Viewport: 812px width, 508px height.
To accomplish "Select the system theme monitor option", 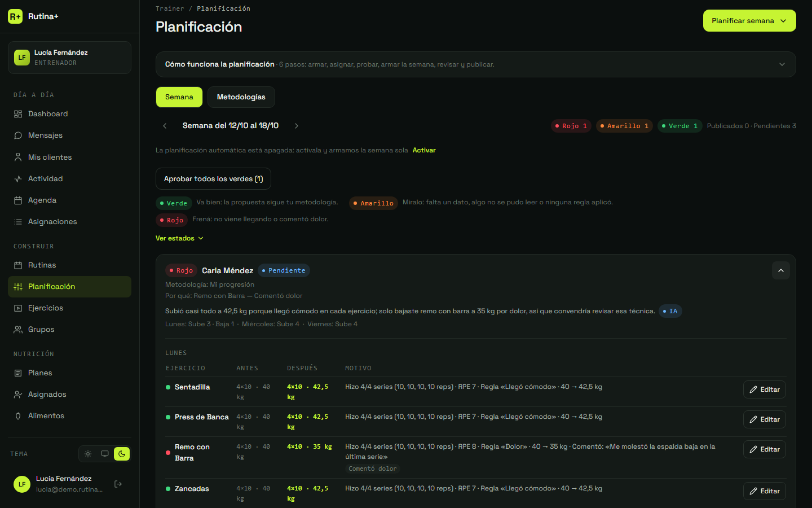I will (x=105, y=454).
